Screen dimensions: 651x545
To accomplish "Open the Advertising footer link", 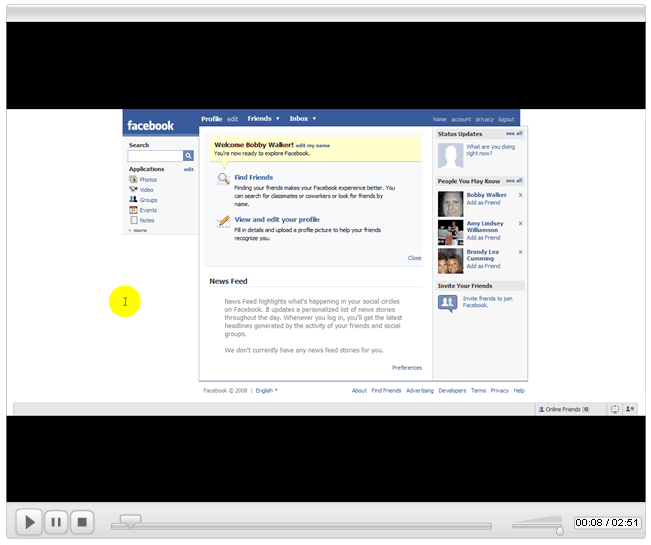I will point(420,391).
